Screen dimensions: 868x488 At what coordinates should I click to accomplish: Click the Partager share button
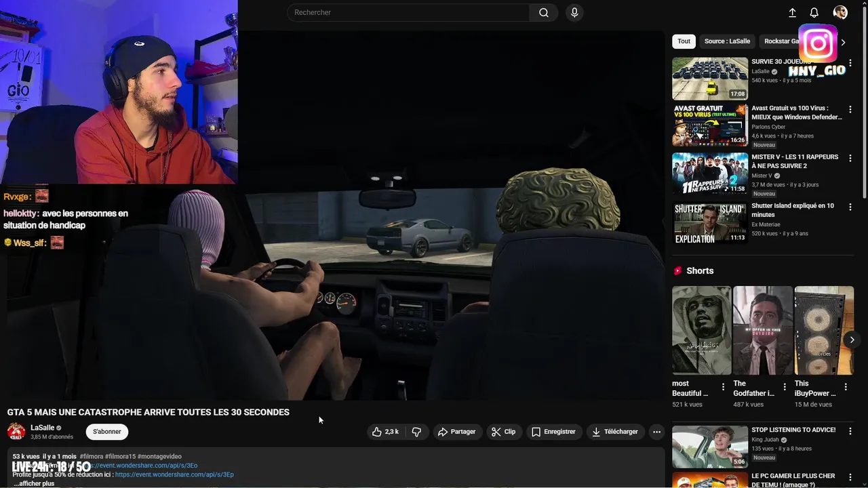click(457, 432)
